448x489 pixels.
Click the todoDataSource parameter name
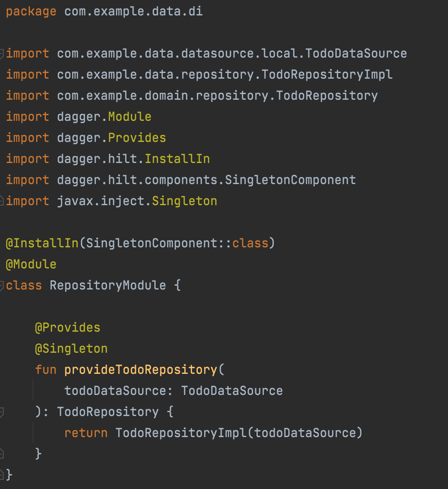tap(115, 390)
